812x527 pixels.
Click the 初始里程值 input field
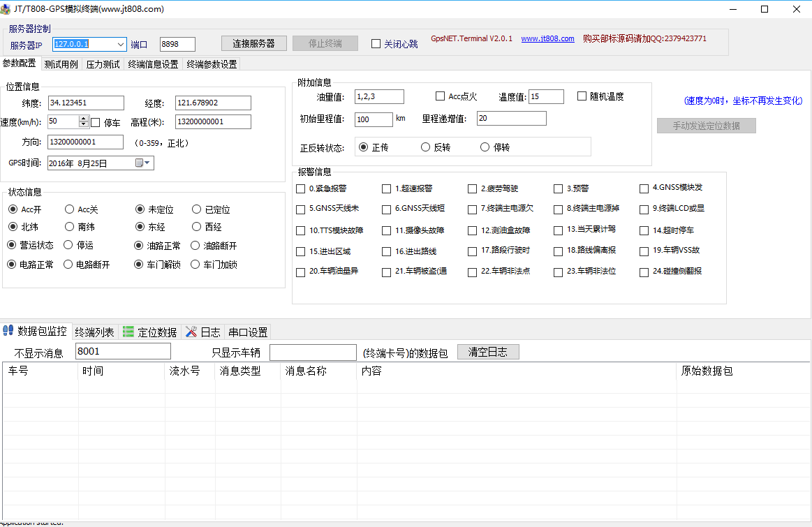[374, 119]
